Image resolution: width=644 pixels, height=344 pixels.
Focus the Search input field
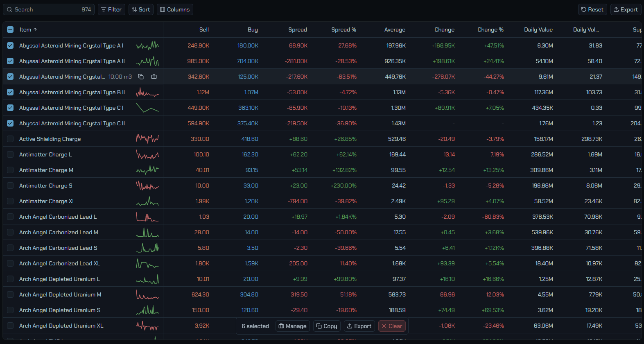[49, 9]
